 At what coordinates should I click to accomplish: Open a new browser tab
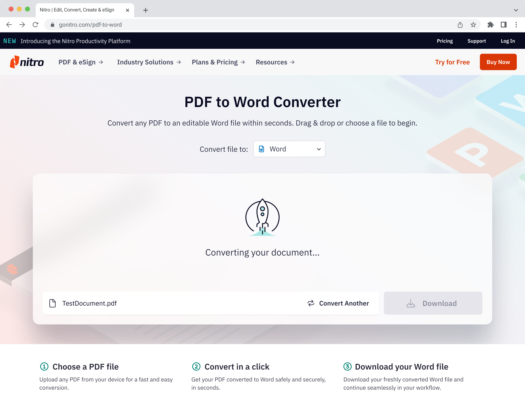coord(145,10)
